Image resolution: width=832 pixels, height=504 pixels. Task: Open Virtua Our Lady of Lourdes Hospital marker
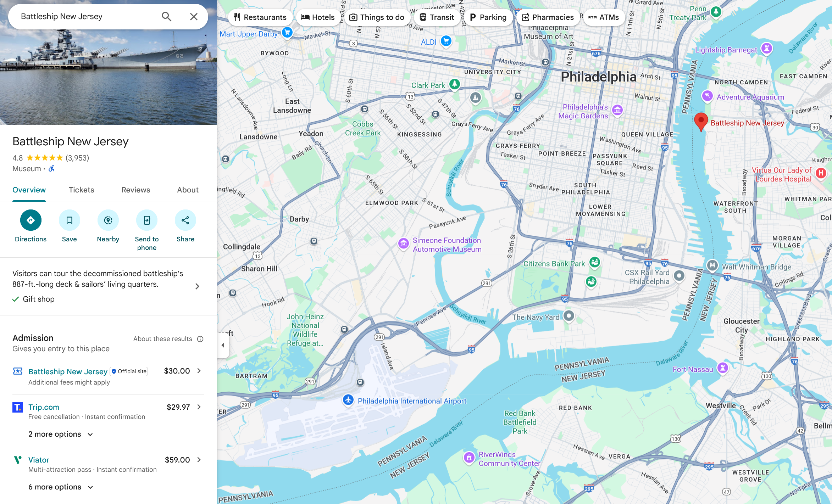click(x=821, y=173)
